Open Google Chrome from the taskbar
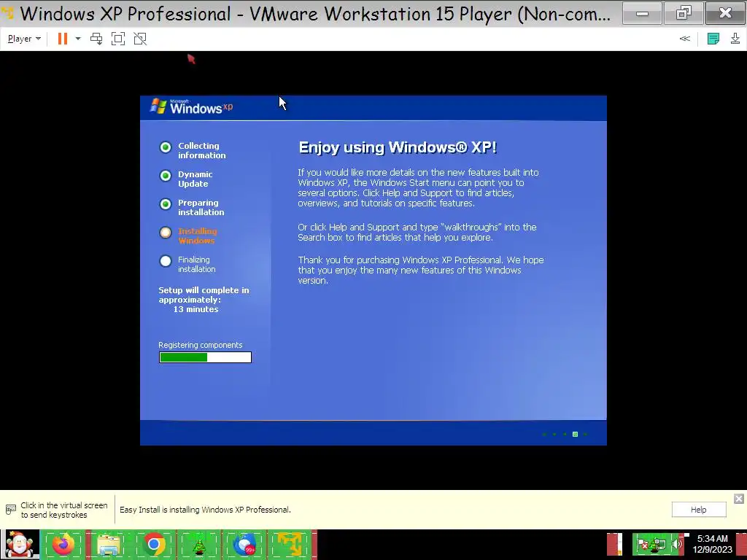Viewport: 747px width, 560px height. pyautogui.click(x=153, y=544)
